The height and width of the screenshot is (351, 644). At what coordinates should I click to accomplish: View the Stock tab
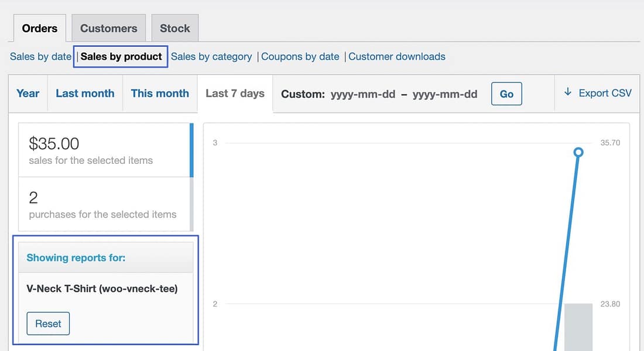pyautogui.click(x=174, y=27)
